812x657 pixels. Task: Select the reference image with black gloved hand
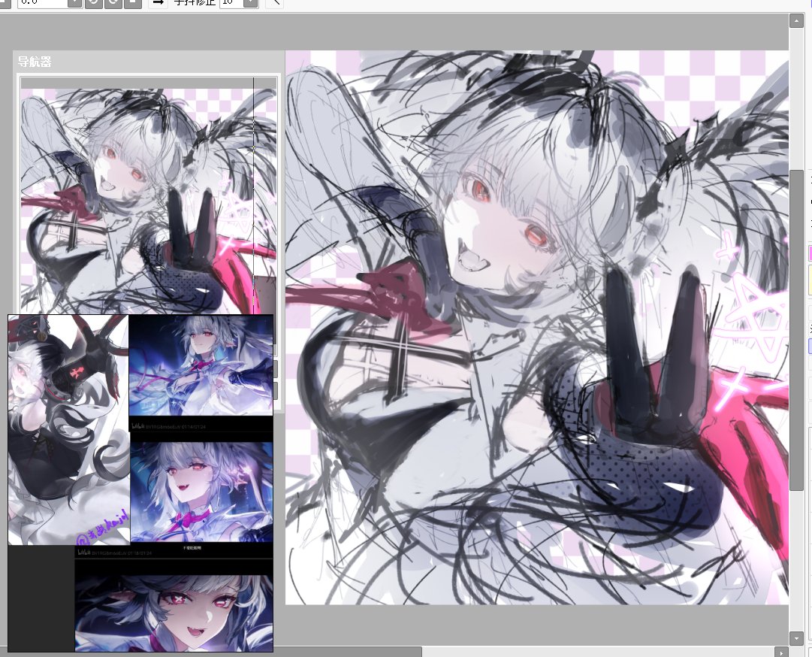point(69,429)
